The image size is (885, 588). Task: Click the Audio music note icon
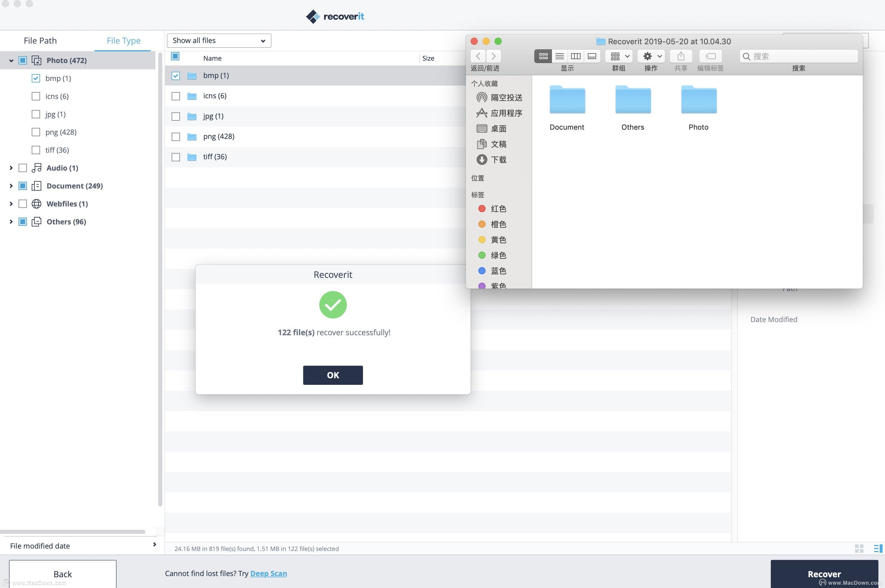36,168
